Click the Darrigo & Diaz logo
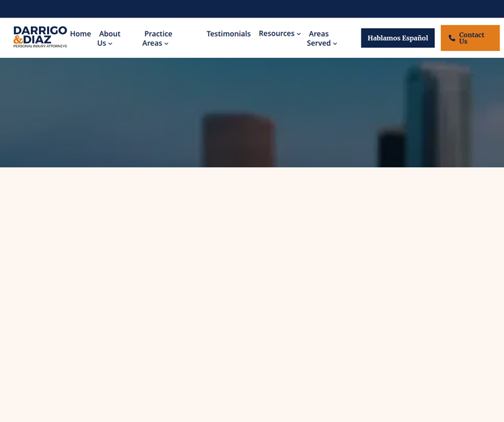The width and height of the screenshot is (504, 422). click(40, 37)
